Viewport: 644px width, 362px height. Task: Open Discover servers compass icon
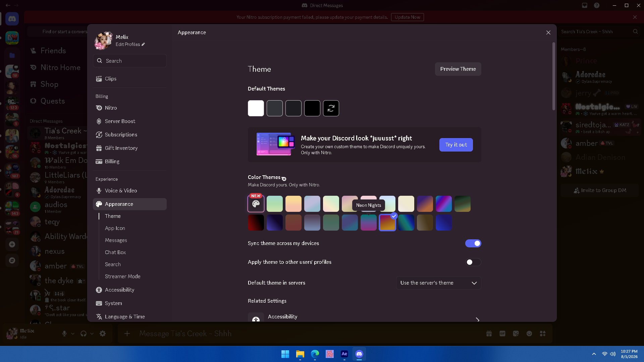coord(12,260)
